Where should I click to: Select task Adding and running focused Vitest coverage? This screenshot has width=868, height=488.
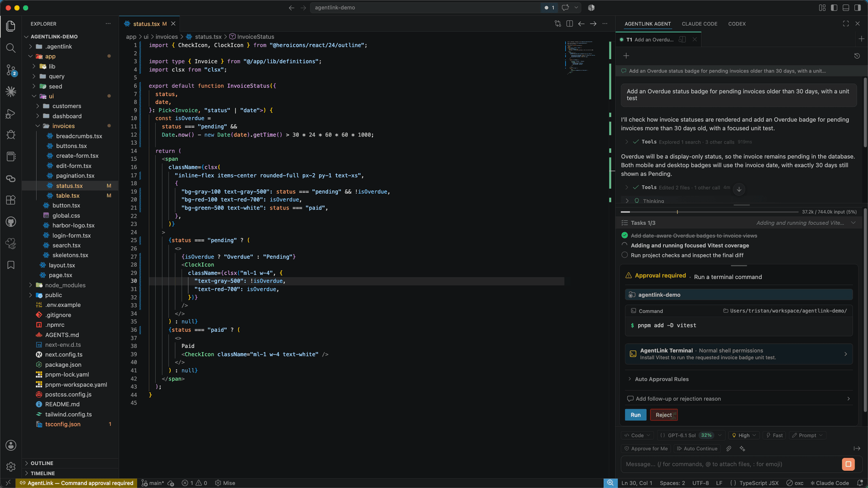[689, 245]
